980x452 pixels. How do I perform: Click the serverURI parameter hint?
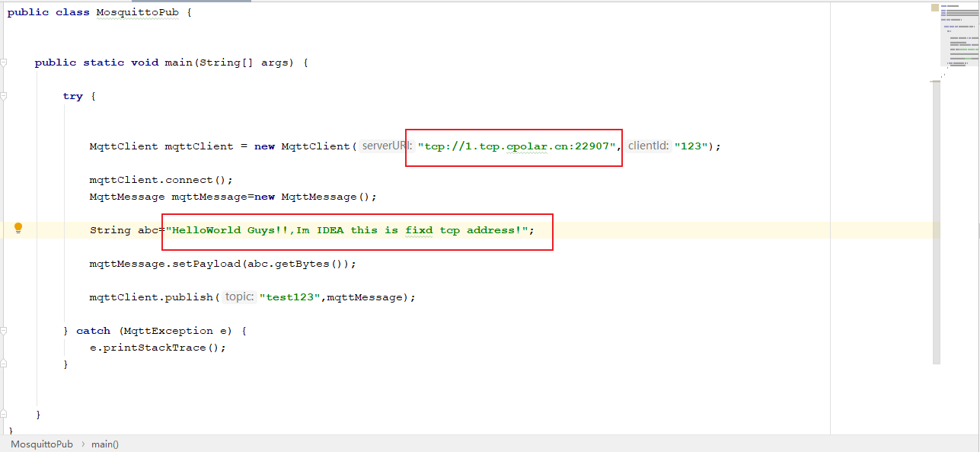coord(385,146)
